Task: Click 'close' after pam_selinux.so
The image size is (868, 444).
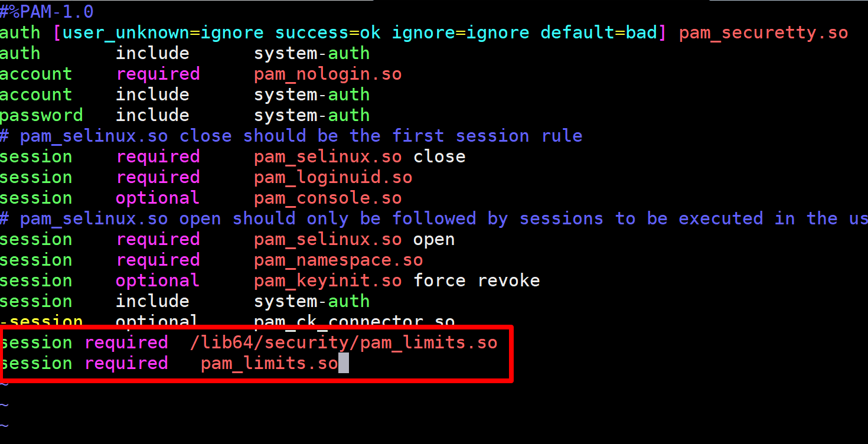Action: (x=439, y=156)
